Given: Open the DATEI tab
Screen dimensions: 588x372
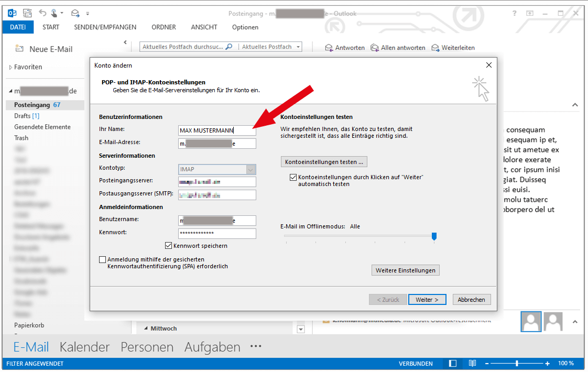Looking at the screenshot, I should (18, 27).
